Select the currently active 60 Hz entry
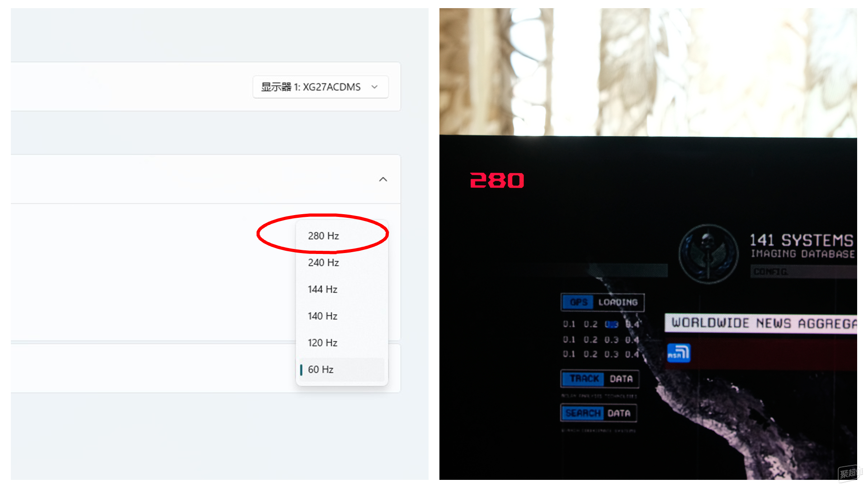 click(342, 369)
